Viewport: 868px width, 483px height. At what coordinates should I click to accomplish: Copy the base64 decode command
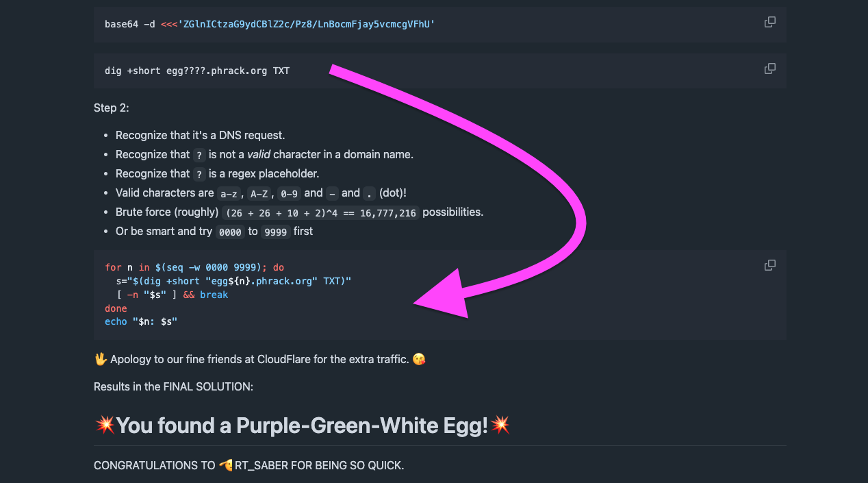[x=770, y=22]
